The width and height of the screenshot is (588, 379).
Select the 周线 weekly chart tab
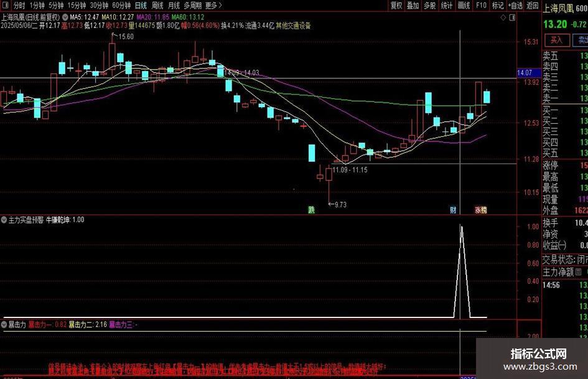click(x=157, y=6)
